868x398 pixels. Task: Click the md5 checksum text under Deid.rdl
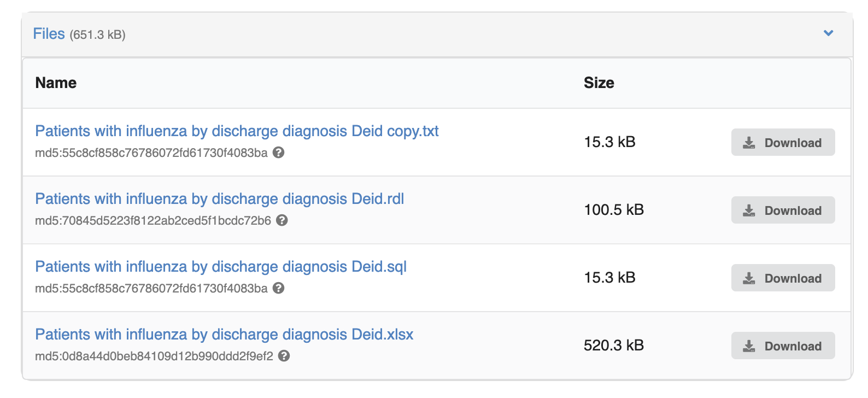click(153, 221)
